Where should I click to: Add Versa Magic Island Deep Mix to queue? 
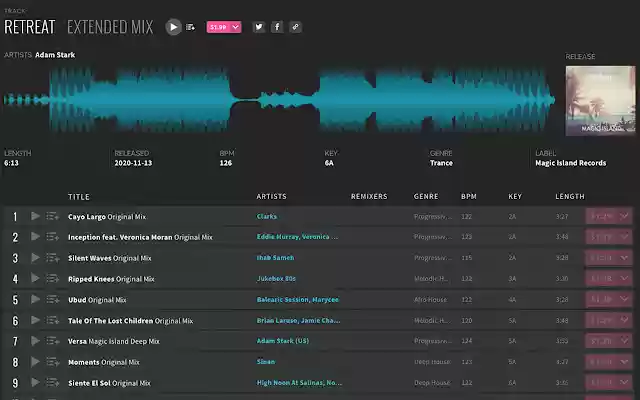[x=52, y=341]
